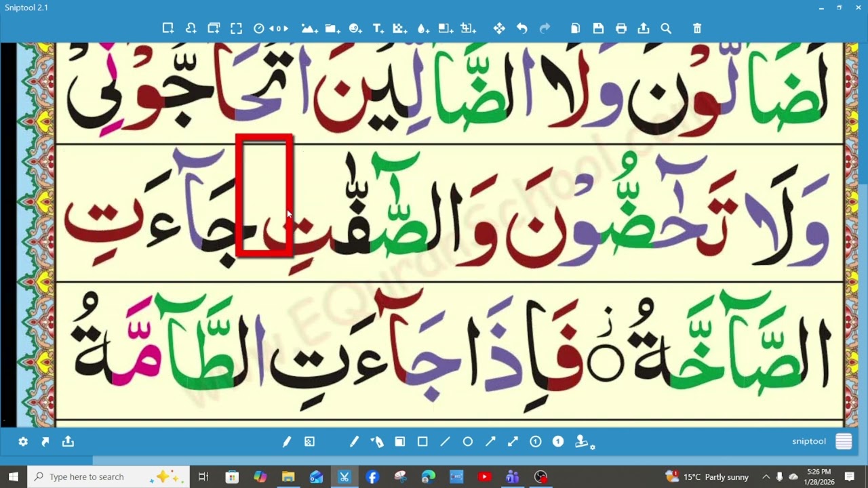
Task: Open Facebook from the taskbar
Action: click(x=372, y=476)
